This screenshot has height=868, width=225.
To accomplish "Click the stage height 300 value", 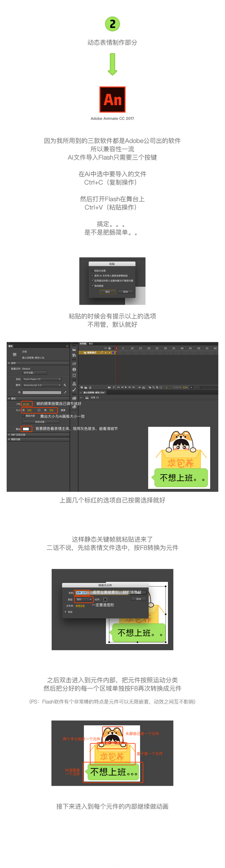I will click(52, 410).
